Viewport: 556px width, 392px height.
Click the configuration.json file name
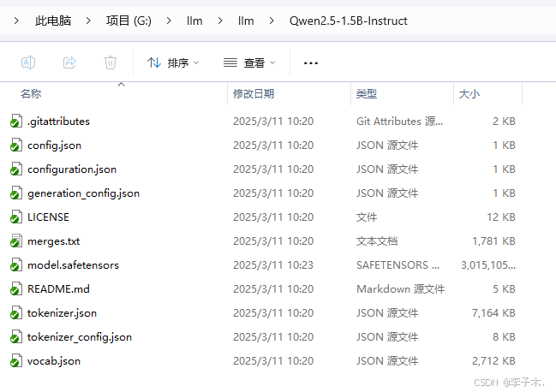coord(72,169)
